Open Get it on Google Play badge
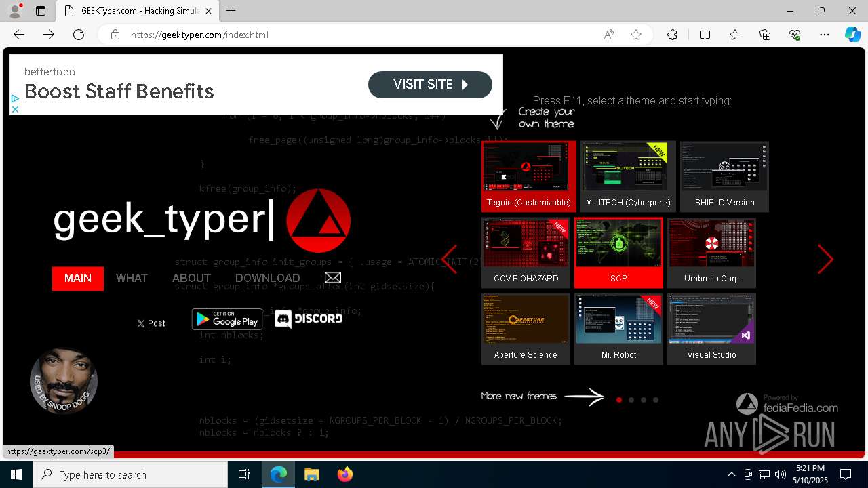868x488 pixels. tap(227, 319)
